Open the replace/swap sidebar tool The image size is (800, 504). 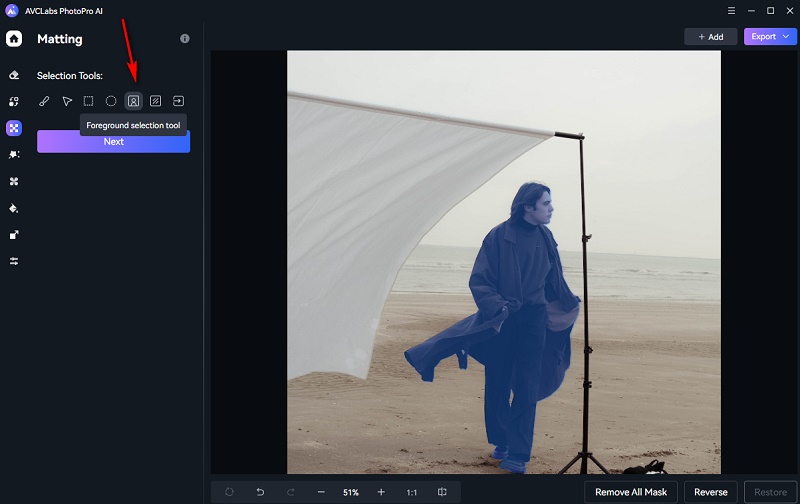[x=14, y=102]
